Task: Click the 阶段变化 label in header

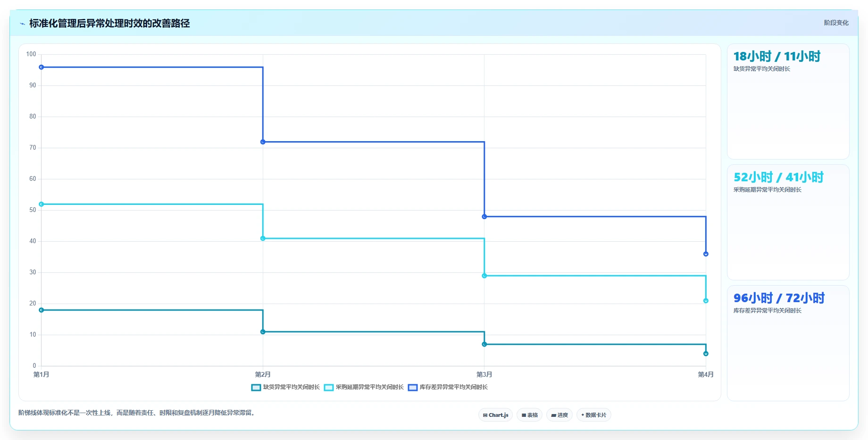Action: click(x=836, y=23)
